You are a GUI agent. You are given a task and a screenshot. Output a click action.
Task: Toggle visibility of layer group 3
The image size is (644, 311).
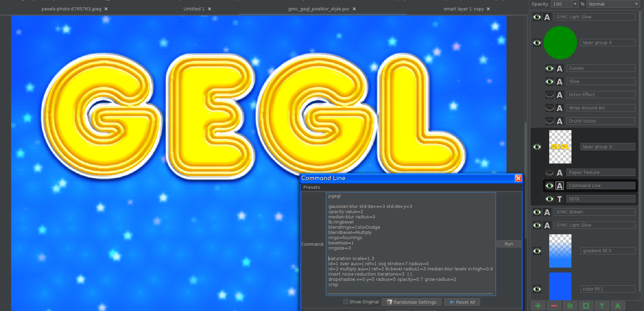point(537,147)
